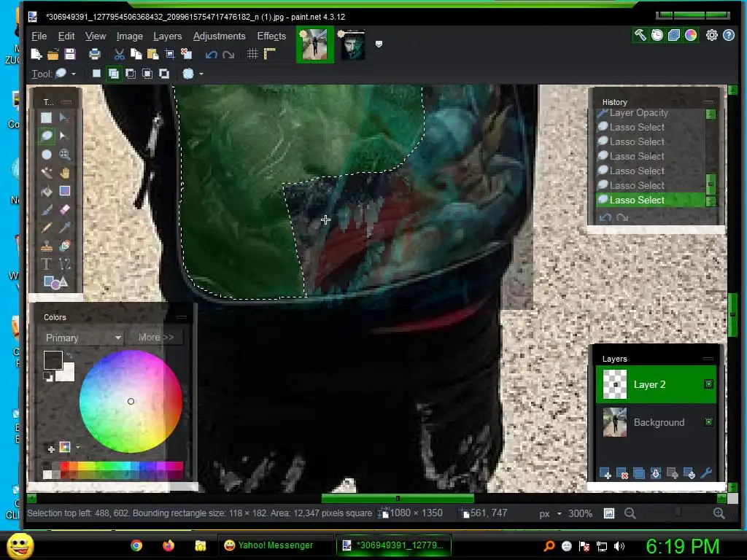This screenshot has width=747, height=560.
Task: Select the Line/Curve tool
Action: (x=65, y=264)
